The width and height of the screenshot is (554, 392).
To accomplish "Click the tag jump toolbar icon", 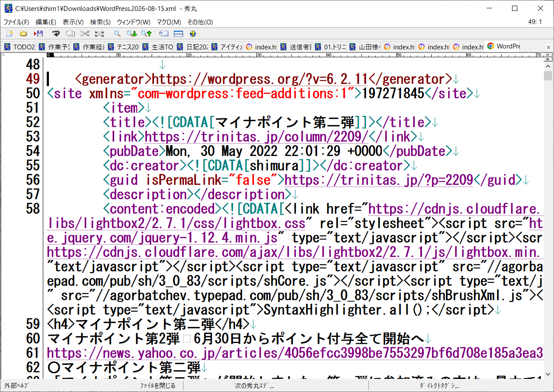I will tap(164, 33).
